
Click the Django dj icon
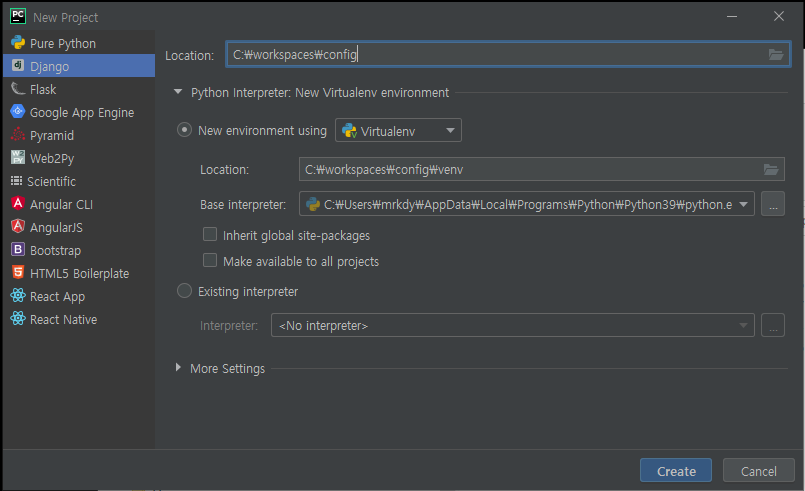18,65
